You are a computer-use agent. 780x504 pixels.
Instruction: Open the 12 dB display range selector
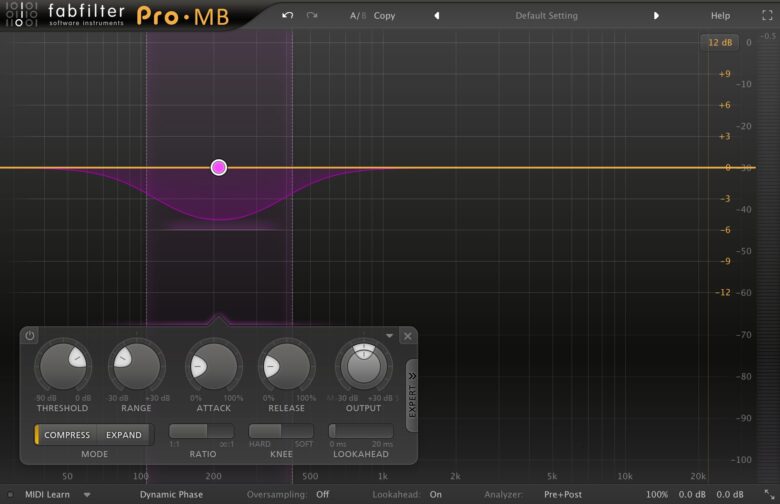pos(720,43)
